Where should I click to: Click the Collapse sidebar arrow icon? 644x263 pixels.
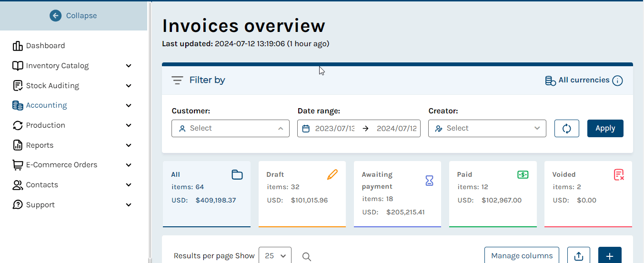[x=55, y=16]
